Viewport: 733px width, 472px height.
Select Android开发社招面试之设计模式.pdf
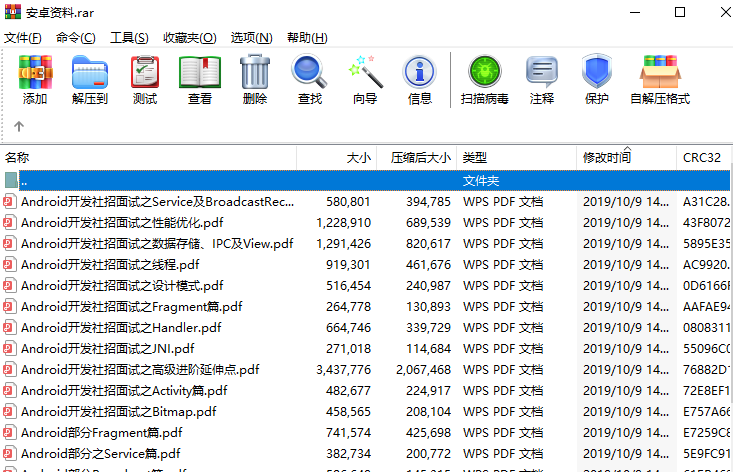[122, 286]
